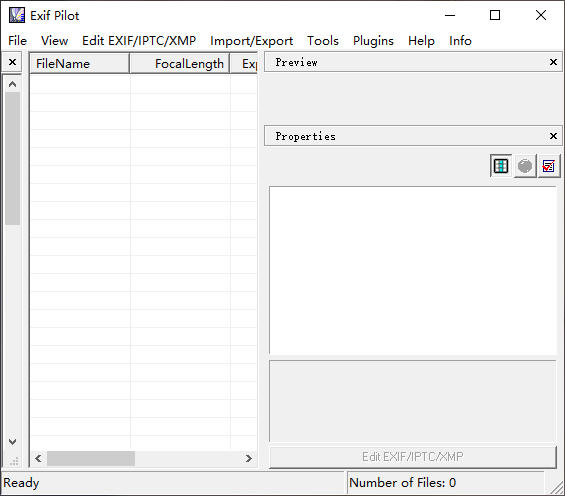Click the truncated Exp column header
565x496 pixels.
click(x=244, y=64)
